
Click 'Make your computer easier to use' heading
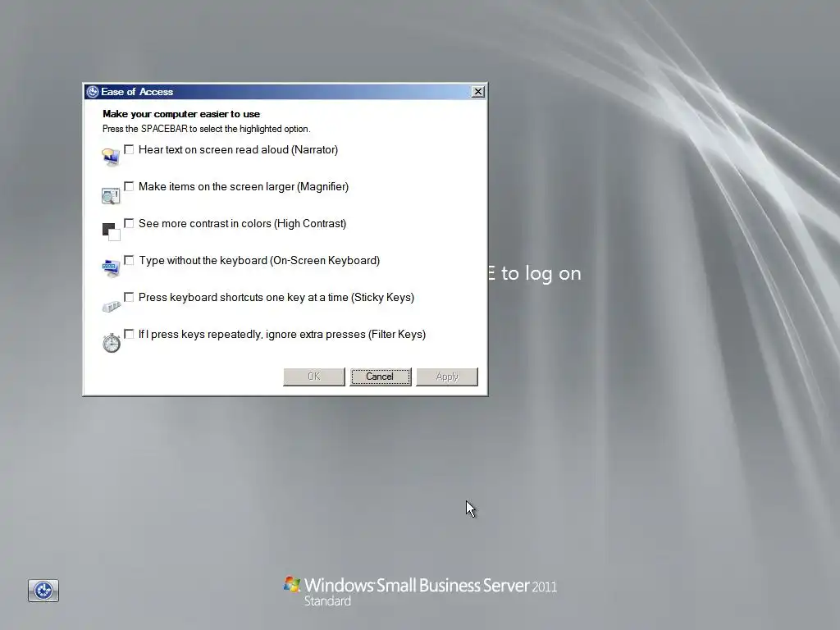pyautogui.click(x=181, y=114)
